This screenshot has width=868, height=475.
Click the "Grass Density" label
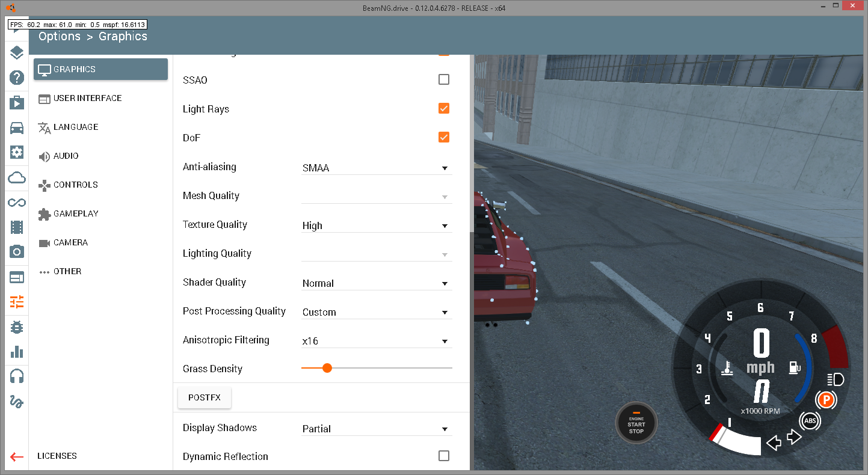[212, 369]
